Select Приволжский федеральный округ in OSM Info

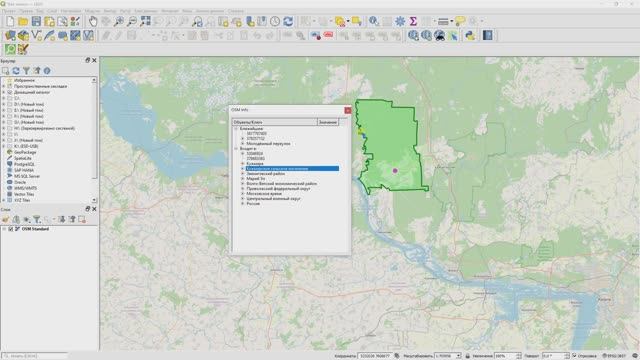coord(278,189)
